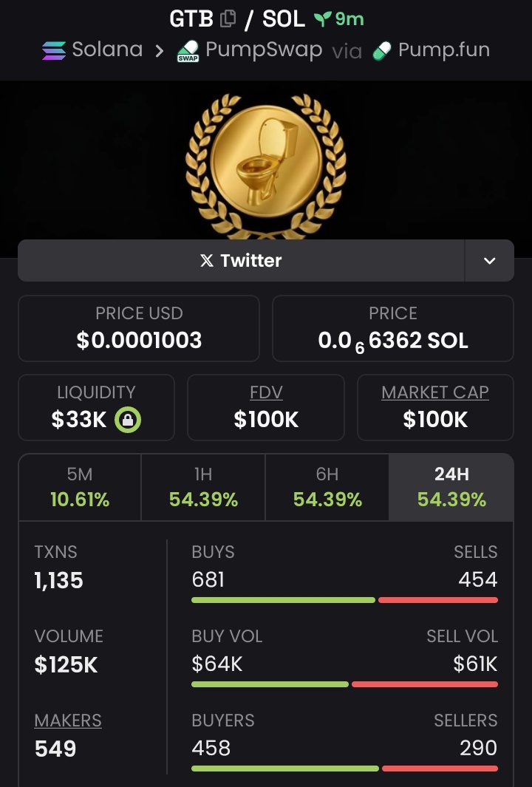Screen dimensions: 532x787
Task: Click the PumpSwap logo icon
Action: (188, 52)
